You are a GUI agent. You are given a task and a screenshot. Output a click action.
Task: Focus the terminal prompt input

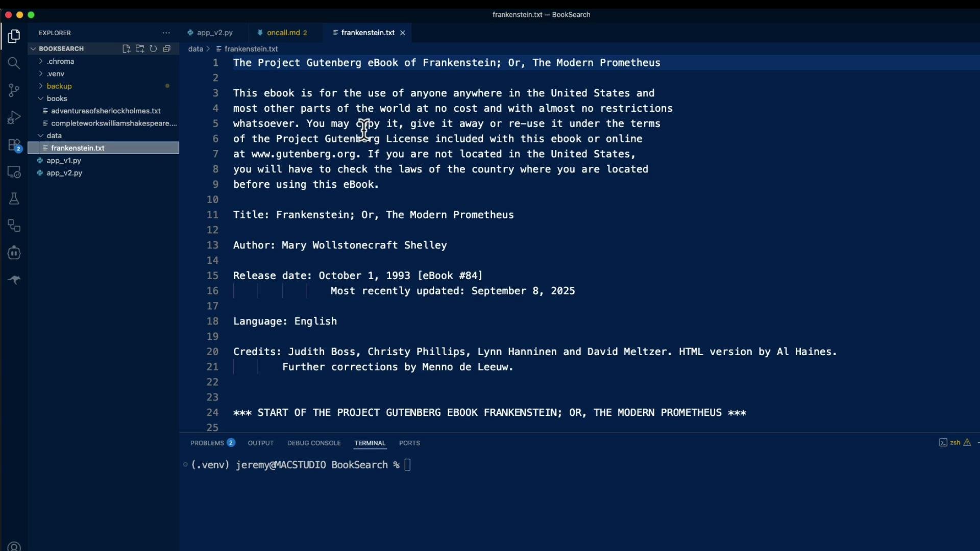coord(407,465)
